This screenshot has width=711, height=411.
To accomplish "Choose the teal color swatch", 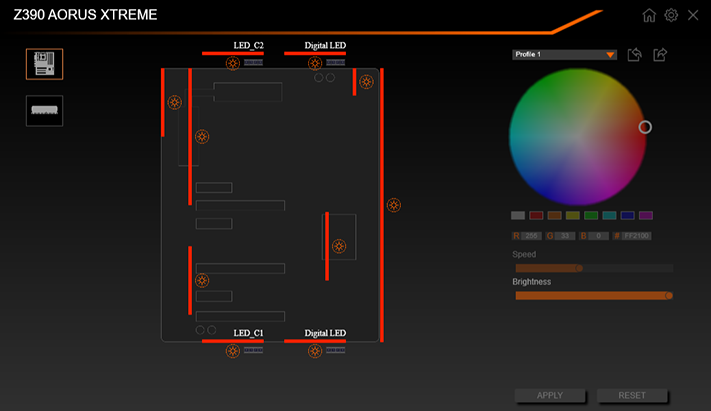I will (609, 215).
